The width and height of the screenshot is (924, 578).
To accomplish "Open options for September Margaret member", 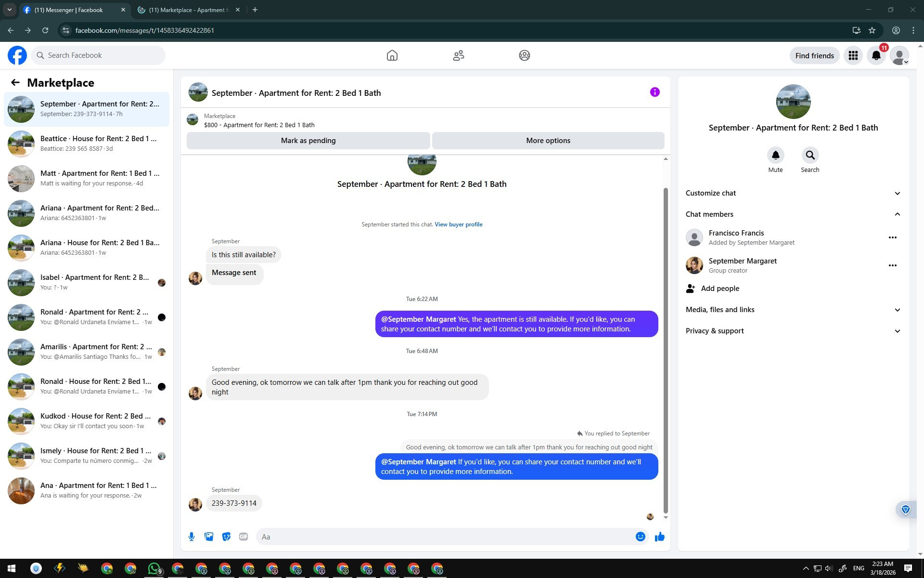I will [x=892, y=265].
